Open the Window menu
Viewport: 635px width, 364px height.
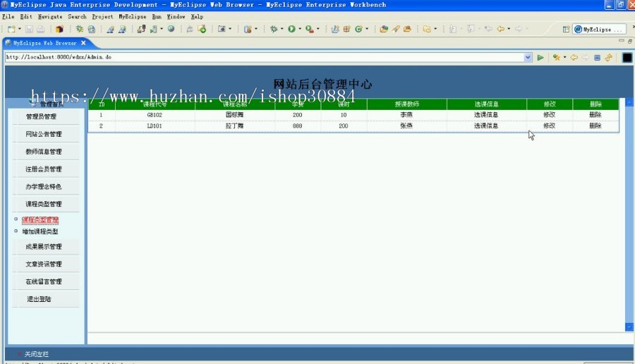coord(176,17)
